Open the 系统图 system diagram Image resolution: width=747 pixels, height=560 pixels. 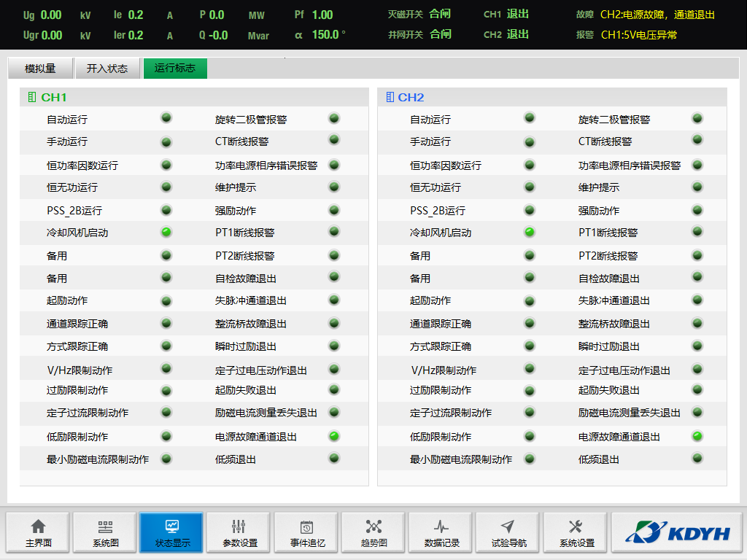tap(105, 533)
